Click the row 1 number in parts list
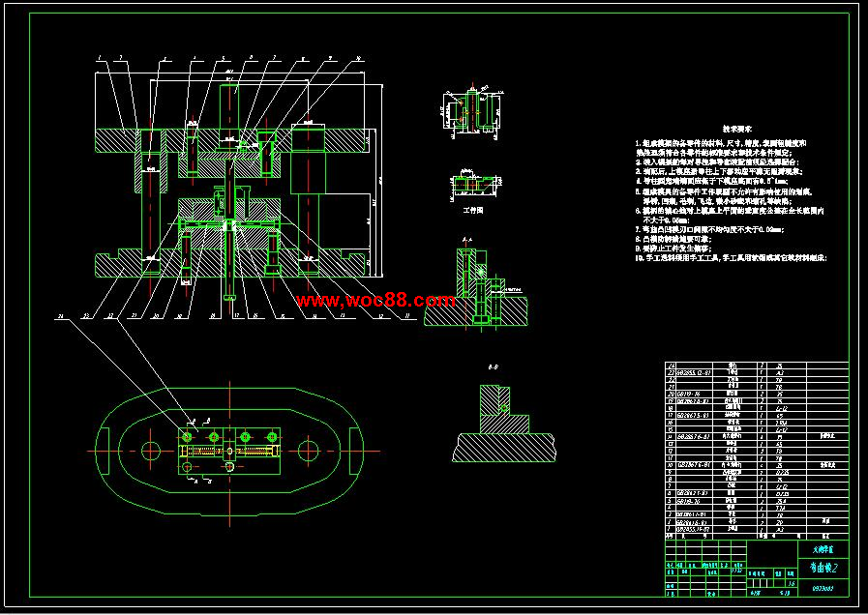This screenshot has height=615, width=868. click(x=670, y=529)
